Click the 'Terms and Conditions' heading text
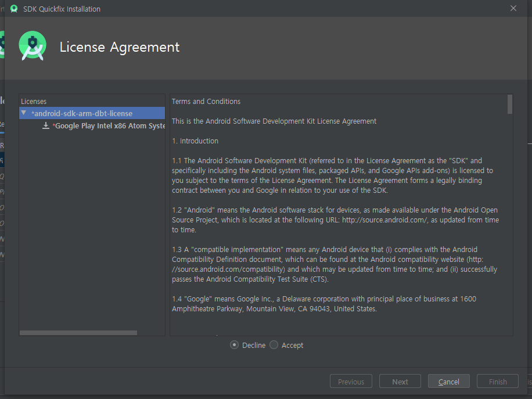 pyautogui.click(x=206, y=102)
